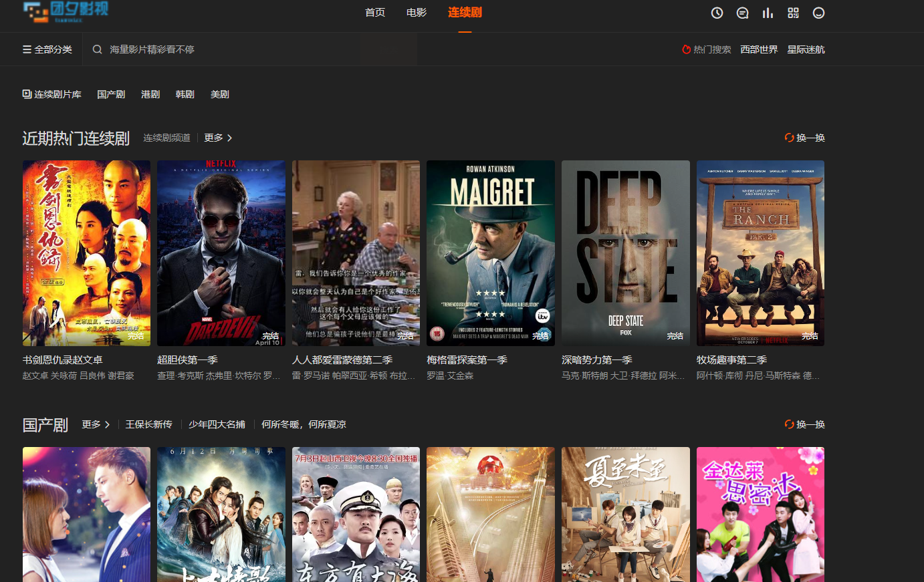Open 何所冬暖，何所夏凉 link
924x582 pixels.
304,424
